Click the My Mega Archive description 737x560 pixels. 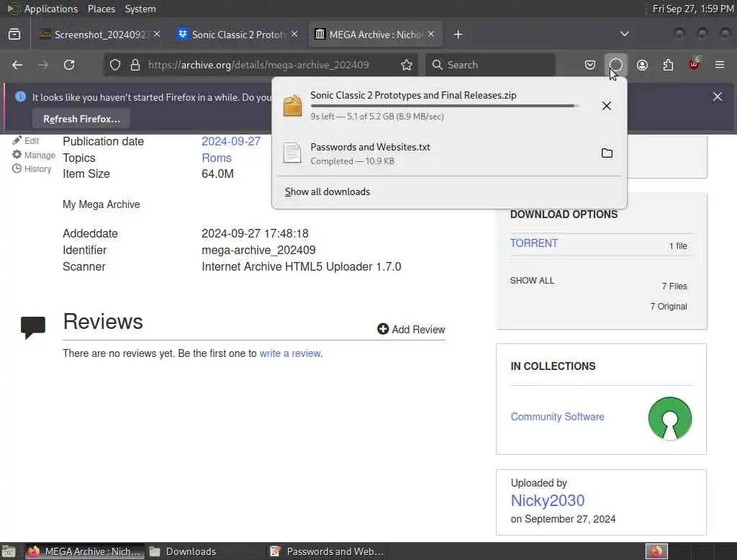click(x=101, y=204)
